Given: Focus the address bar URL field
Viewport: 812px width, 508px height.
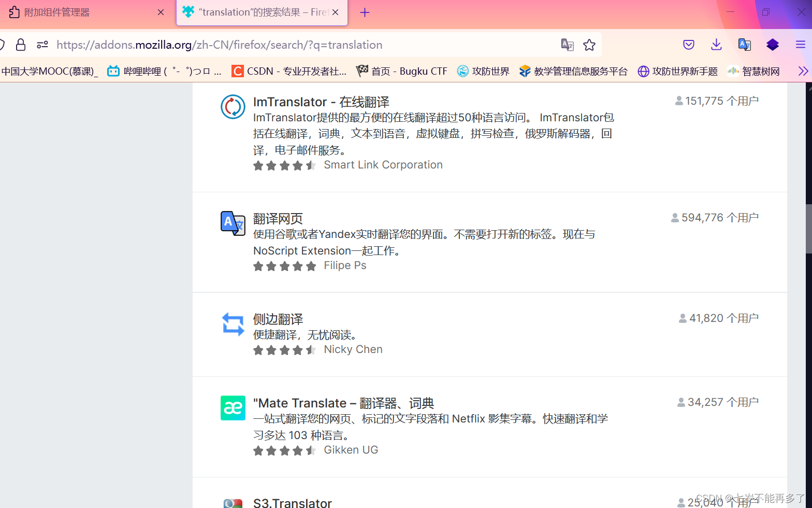Looking at the screenshot, I should pos(300,45).
